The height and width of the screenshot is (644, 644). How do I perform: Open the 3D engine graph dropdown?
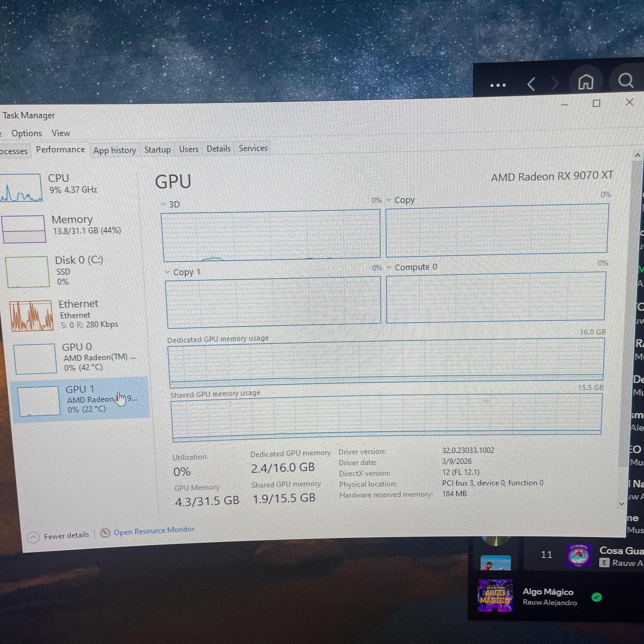pos(163,204)
